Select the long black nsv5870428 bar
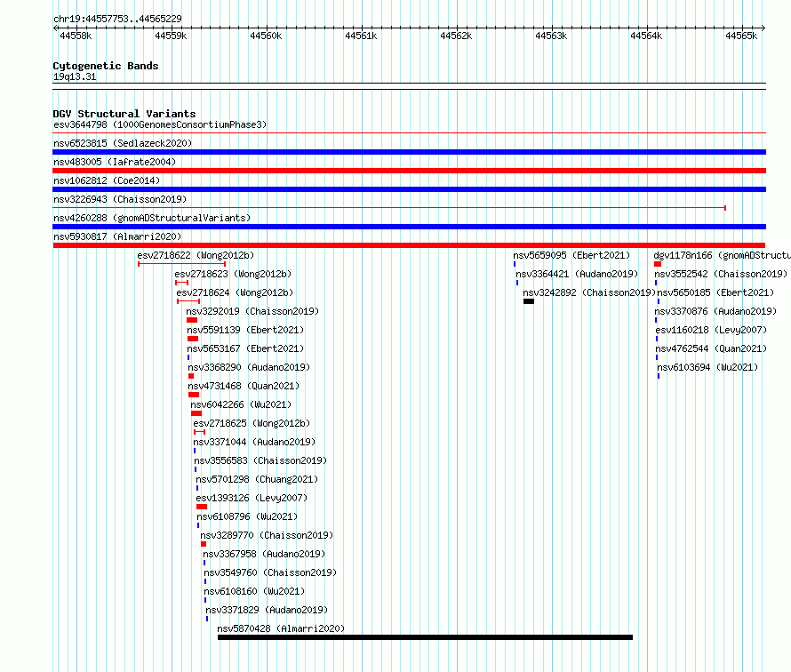The image size is (791, 672). (x=425, y=637)
